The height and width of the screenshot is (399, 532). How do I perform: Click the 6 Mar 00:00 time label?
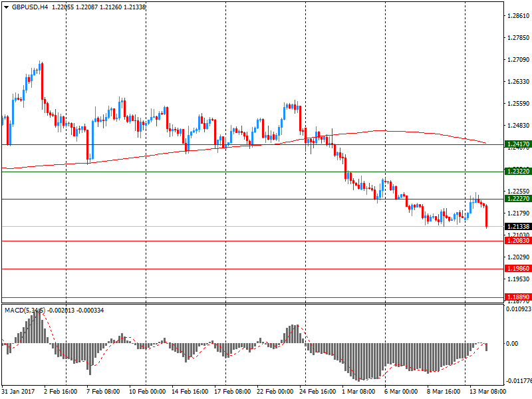(401, 392)
